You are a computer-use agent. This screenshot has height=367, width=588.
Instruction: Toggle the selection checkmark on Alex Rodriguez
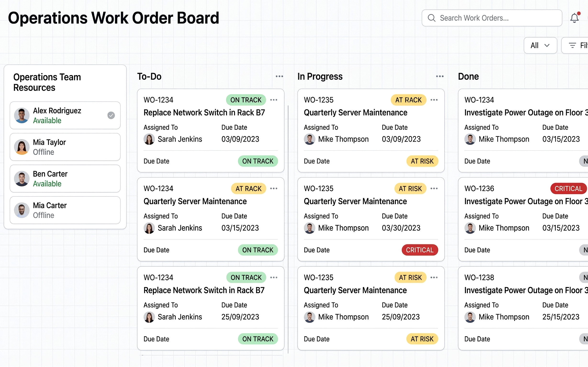click(111, 115)
